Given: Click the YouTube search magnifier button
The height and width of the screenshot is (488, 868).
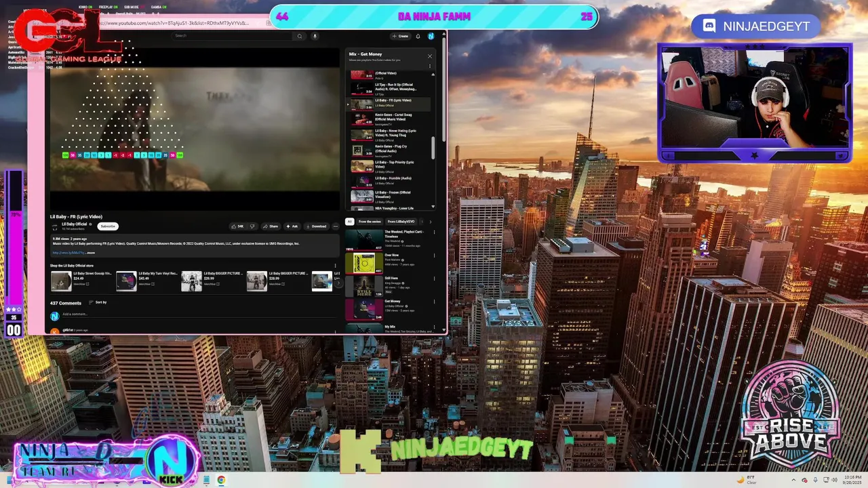Looking at the screenshot, I should (300, 36).
